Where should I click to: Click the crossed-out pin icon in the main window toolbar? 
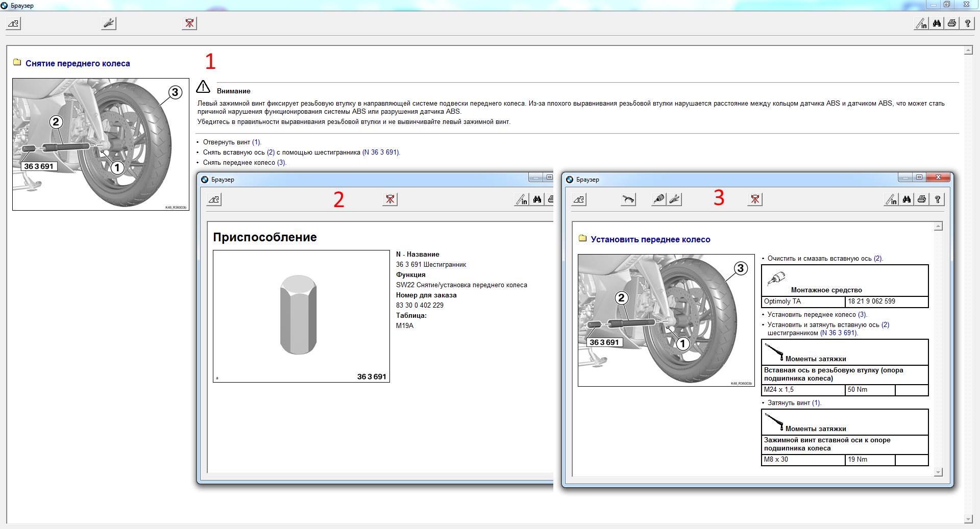tap(189, 23)
